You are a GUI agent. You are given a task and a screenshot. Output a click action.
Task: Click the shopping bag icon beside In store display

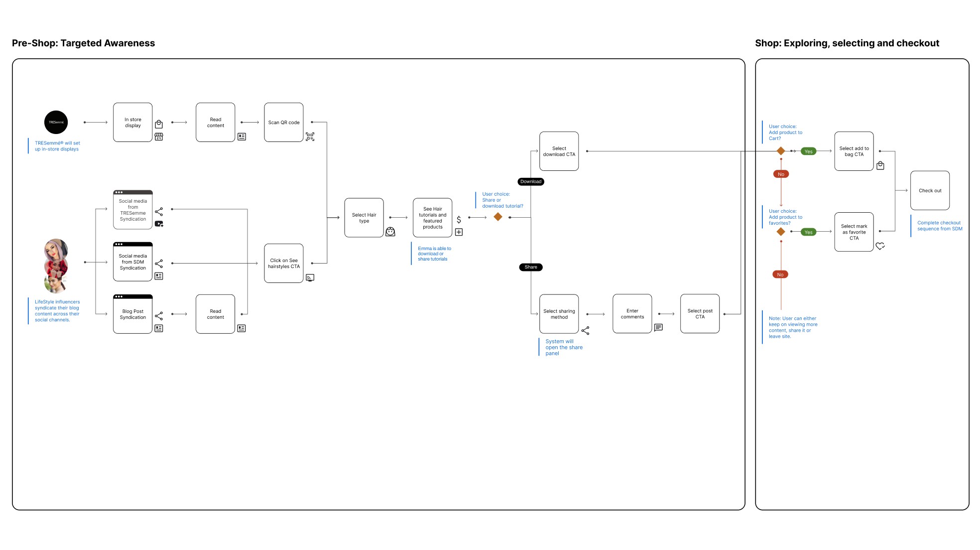click(159, 124)
